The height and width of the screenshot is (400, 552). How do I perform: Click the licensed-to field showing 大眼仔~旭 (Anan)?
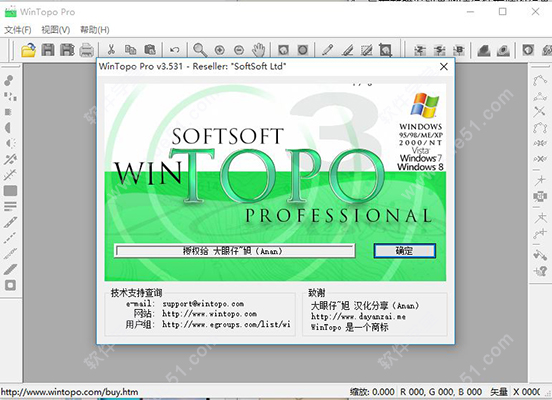click(234, 251)
